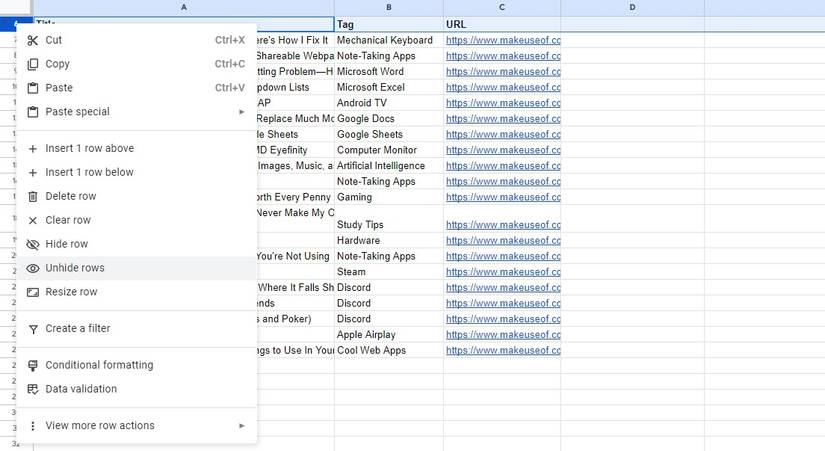Click the URL header cell
The height and width of the screenshot is (451, 825).
coord(502,24)
